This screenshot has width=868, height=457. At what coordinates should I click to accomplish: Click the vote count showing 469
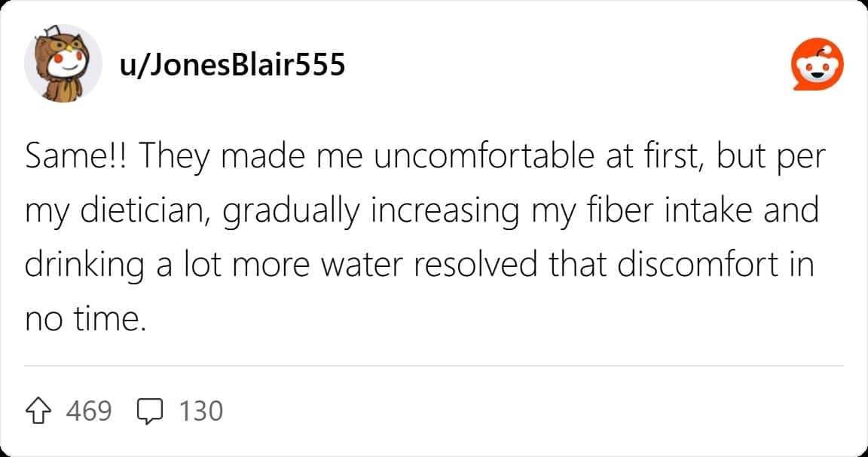pyautogui.click(x=88, y=411)
